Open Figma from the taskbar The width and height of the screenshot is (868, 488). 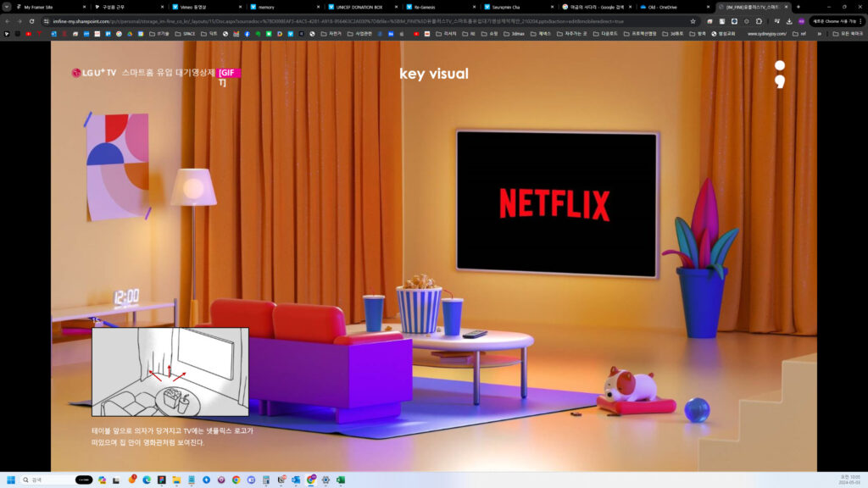pyautogui.click(x=162, y=480)
